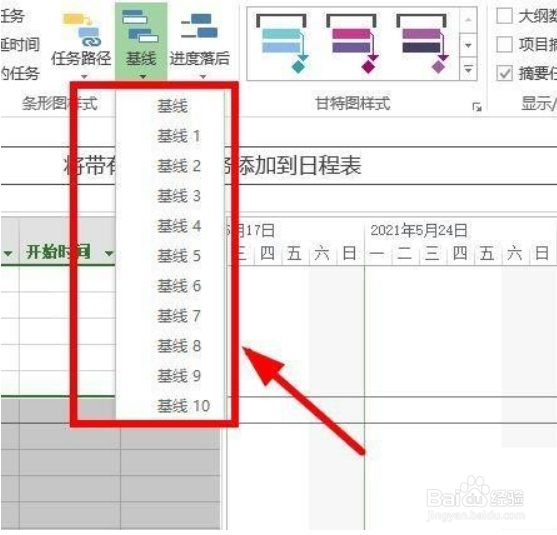Viewport: 557px width, 535px height.
Task: Choose the magenta-purple Gantt chart style
Action: [x=352, y=43]
